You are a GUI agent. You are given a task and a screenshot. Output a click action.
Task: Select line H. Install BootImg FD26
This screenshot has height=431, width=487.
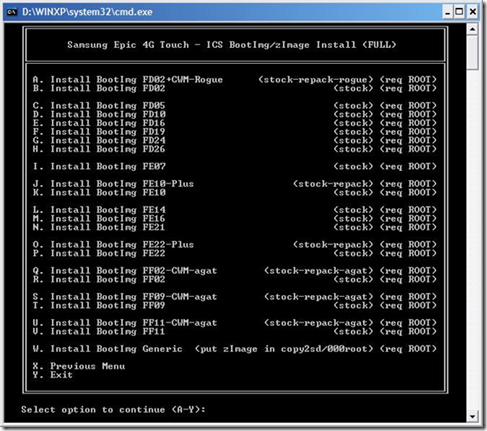pyautogui.click(x=99, y=149)
